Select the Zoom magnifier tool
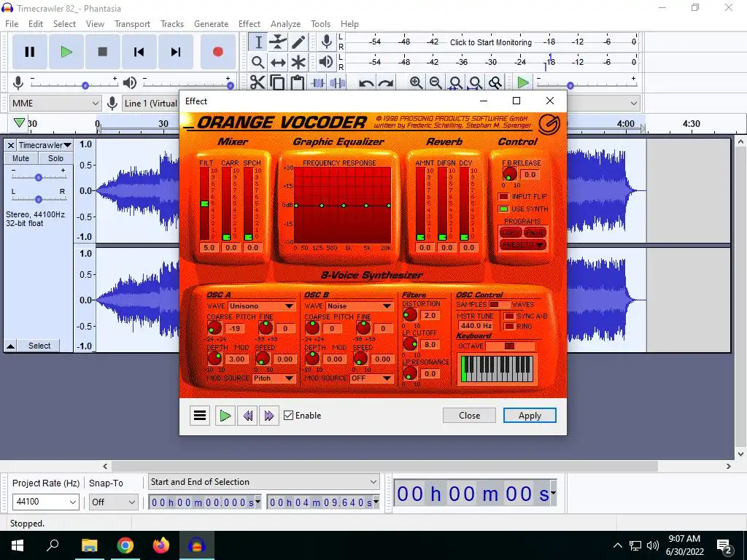 coord(258,63)
